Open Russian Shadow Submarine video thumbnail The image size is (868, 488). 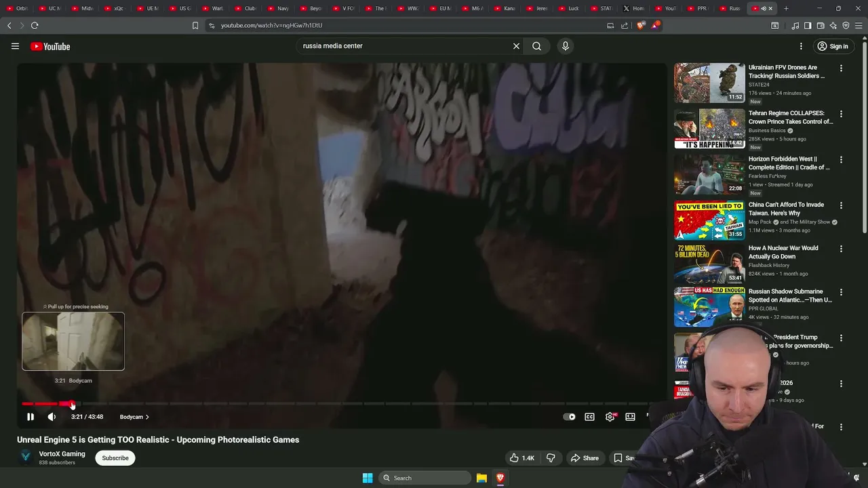click(x=709, y=307)
